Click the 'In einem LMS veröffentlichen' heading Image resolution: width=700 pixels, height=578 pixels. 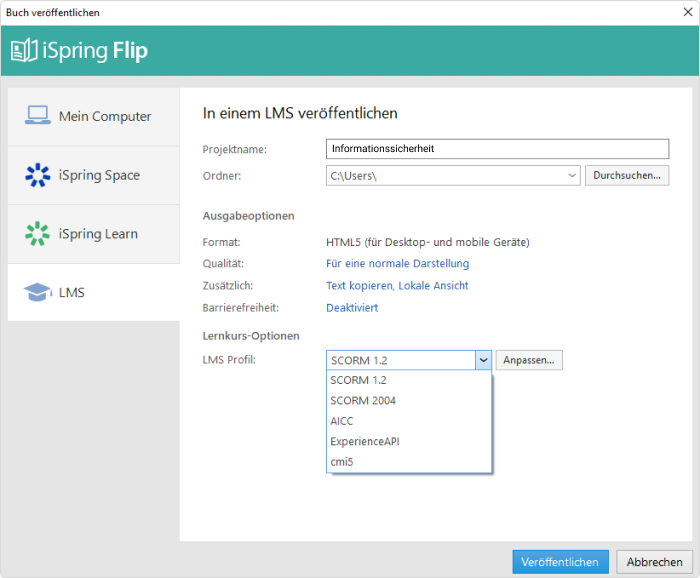[x=300, y=113]
